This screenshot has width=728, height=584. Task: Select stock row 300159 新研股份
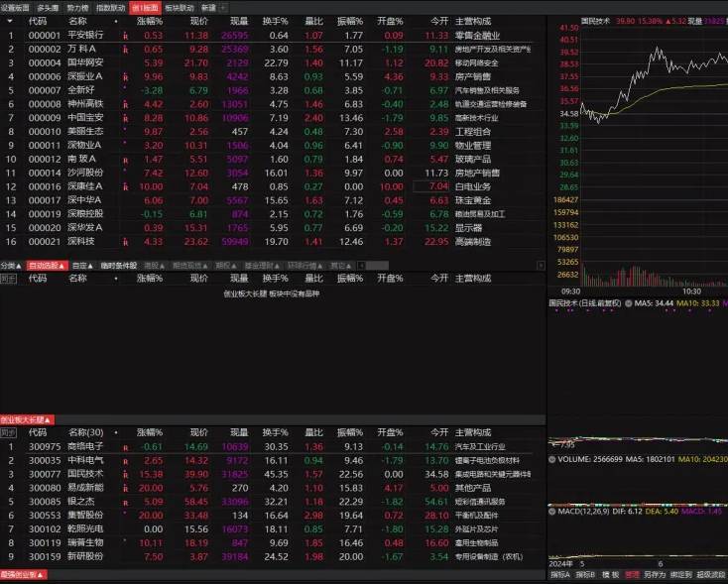click(273, 556)
